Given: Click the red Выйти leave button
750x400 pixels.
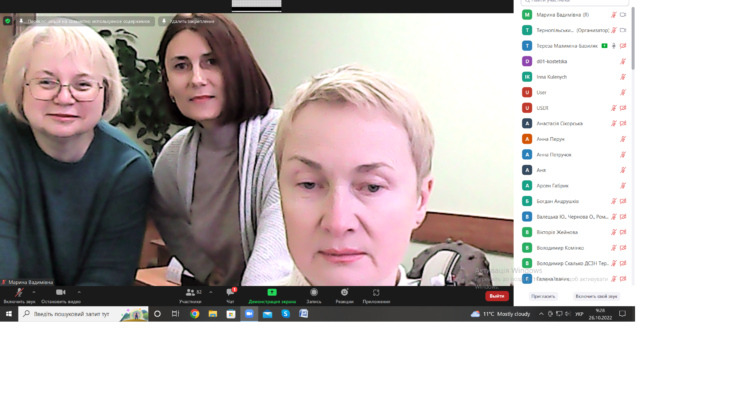Looking at the screenshot, I should (497, 296).
